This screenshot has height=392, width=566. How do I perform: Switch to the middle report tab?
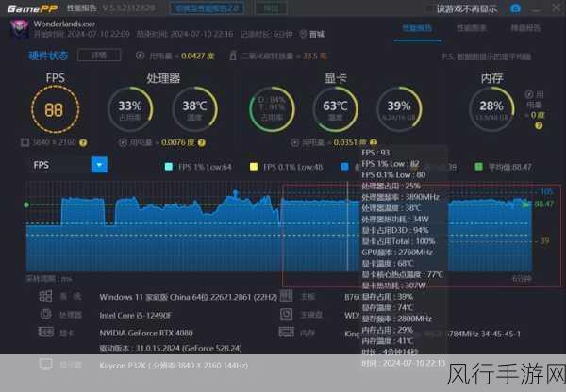471,28
